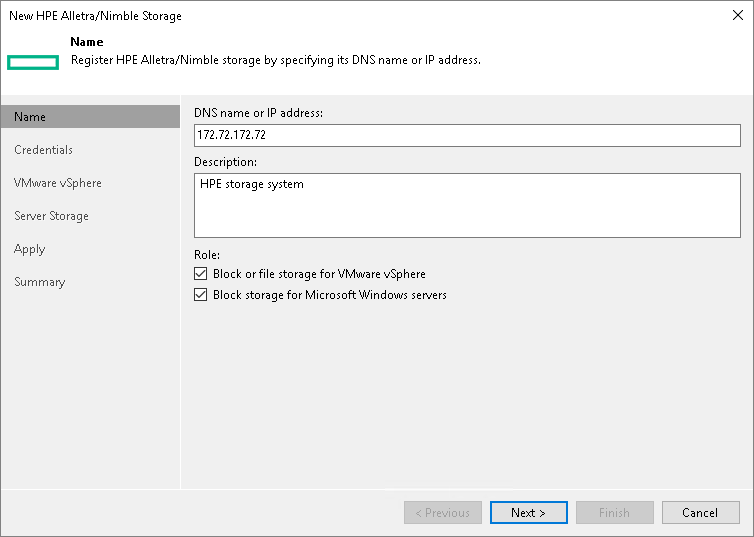Click into the Description text box
The height and width of the screenshot is (537, 754).
(x=467, y=205)
